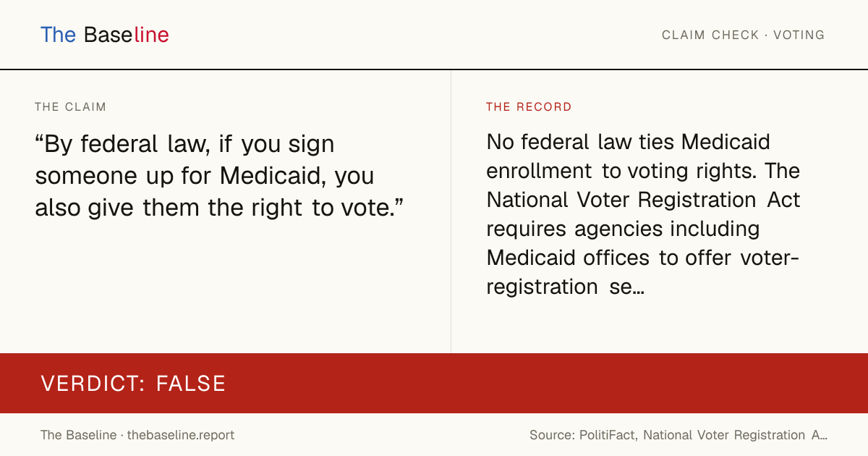
Task: Select the word FALSE in the verdict
Action: coord(191,384)
